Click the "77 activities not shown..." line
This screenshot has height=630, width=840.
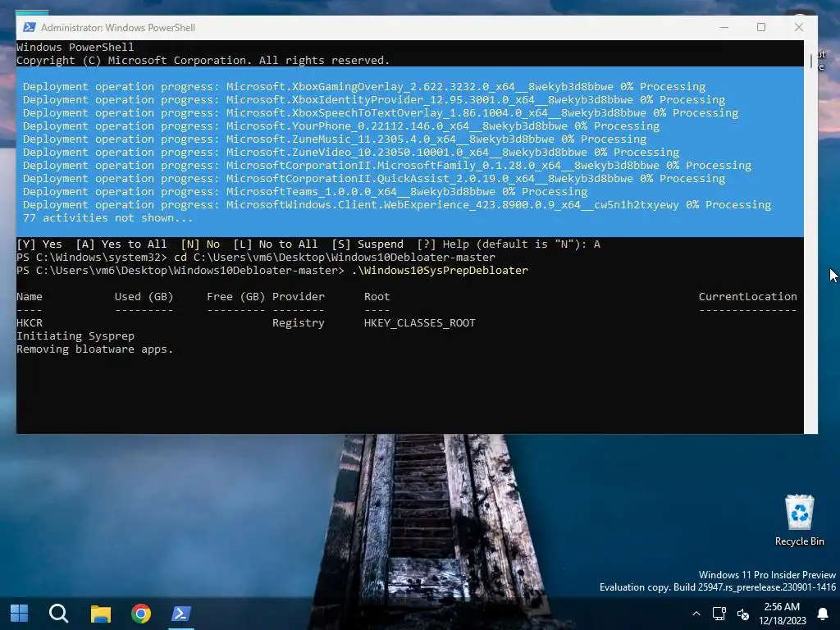coord(107,218)
